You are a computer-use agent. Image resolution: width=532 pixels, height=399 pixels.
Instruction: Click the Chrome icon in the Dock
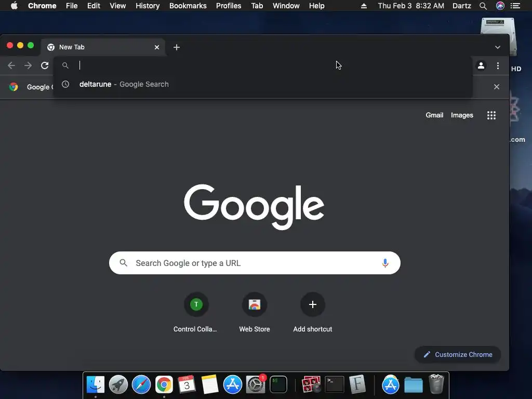[164, 384]
